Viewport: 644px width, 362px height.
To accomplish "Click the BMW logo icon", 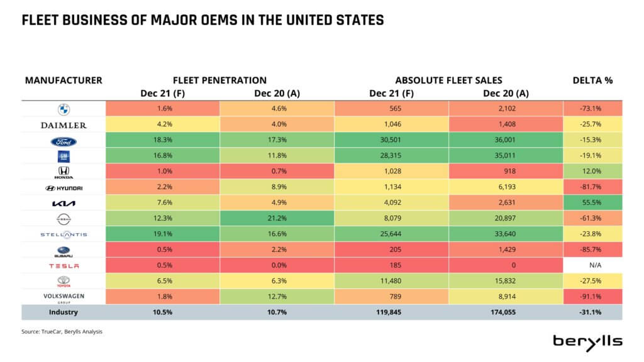I will click(64, 109).
